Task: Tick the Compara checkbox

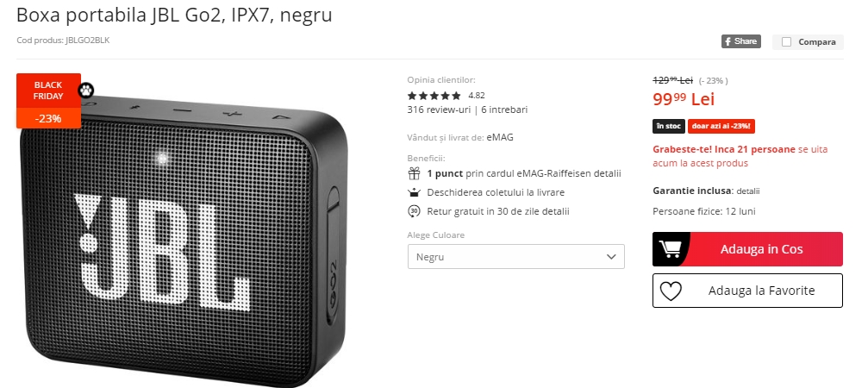Action: click(786, 42)
